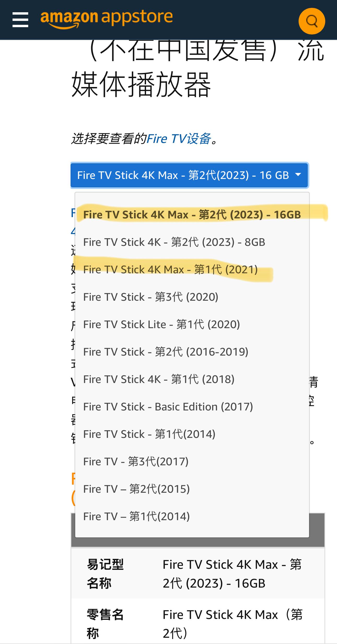337x644 pixels.
Task: Click the dropdown caret arrow
Action: (x=298, y=175)
